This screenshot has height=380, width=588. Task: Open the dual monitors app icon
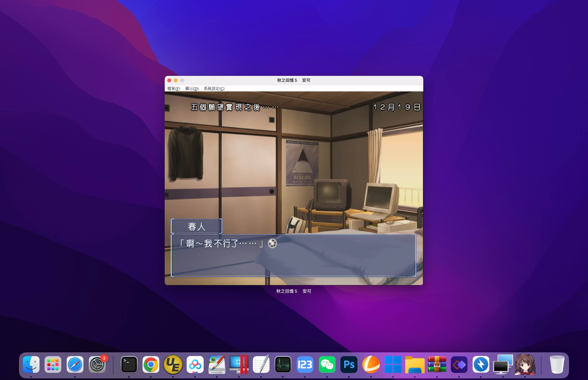[x=503, y=364]
